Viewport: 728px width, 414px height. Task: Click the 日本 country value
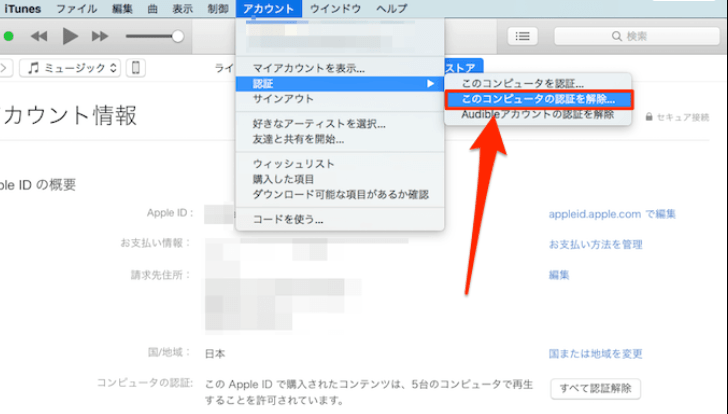pyautogui.click(x=215, y=354)
